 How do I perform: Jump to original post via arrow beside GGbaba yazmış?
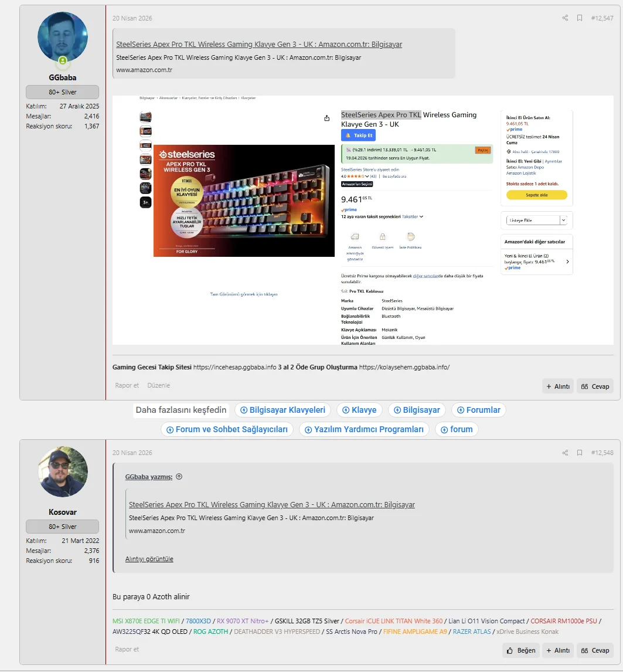click(x=179, y=477)
